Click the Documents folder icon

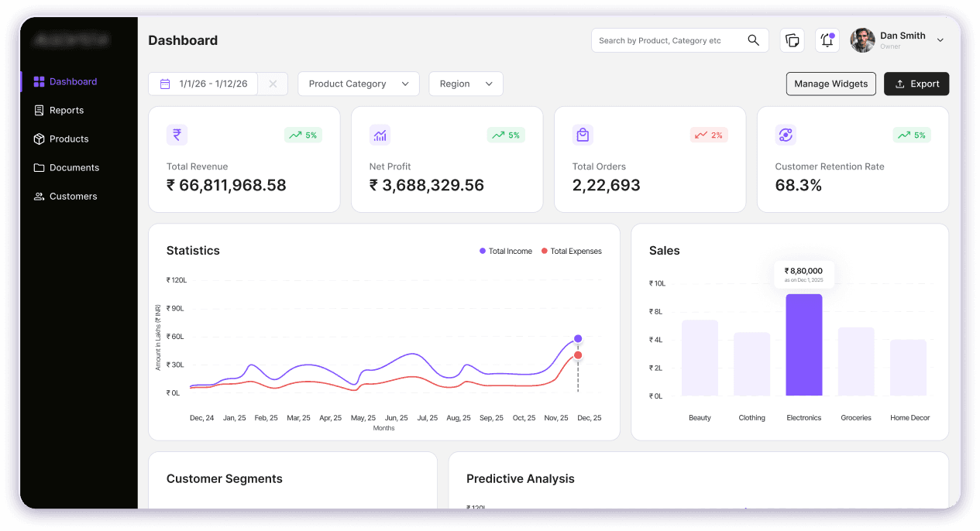coord(39,167)
